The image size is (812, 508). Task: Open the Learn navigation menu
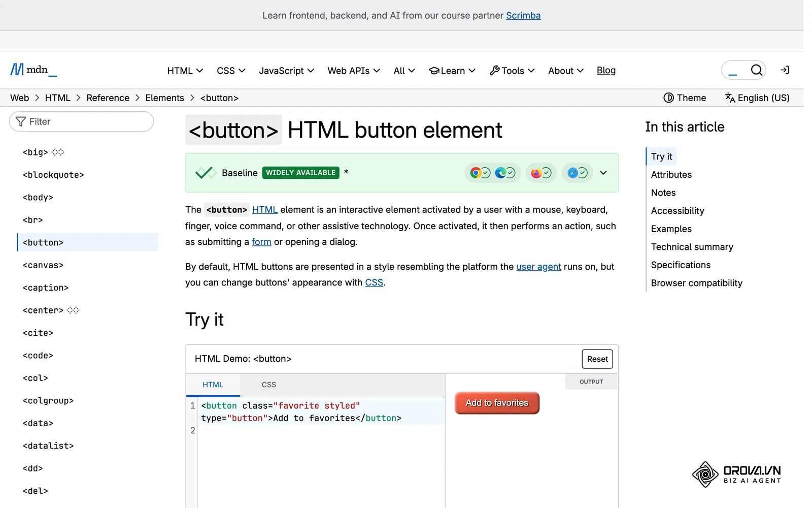click(452, 71)
